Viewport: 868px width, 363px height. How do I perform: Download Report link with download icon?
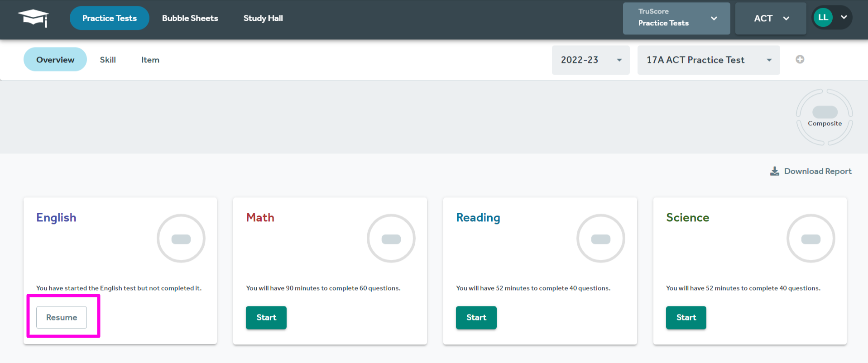(x=811, y=171)
